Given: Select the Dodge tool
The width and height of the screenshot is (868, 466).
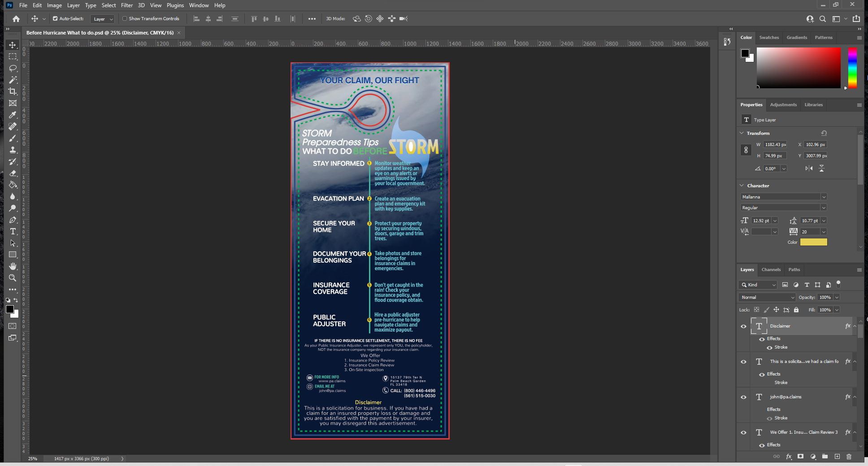Looking at the screenshot, I should coord(13,208).
